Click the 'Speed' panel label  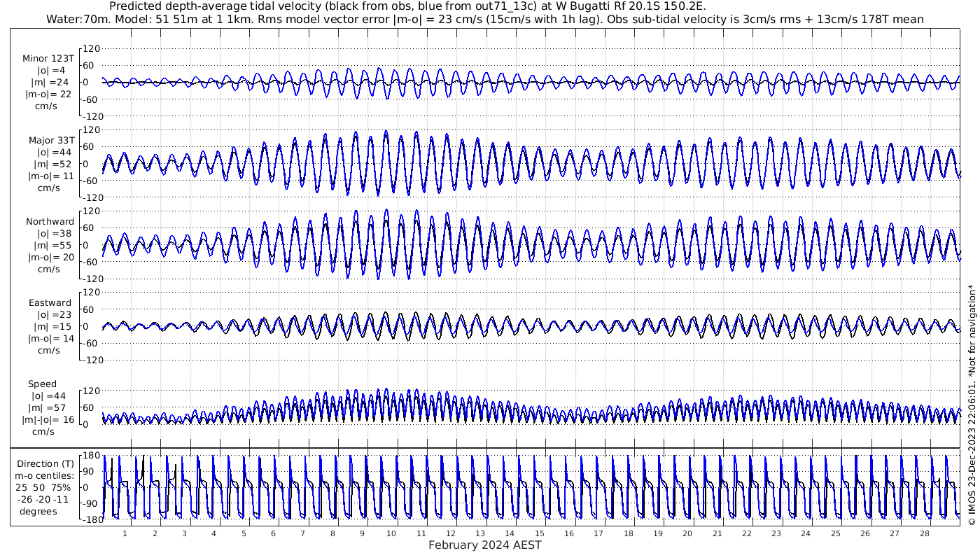point(43,384)
